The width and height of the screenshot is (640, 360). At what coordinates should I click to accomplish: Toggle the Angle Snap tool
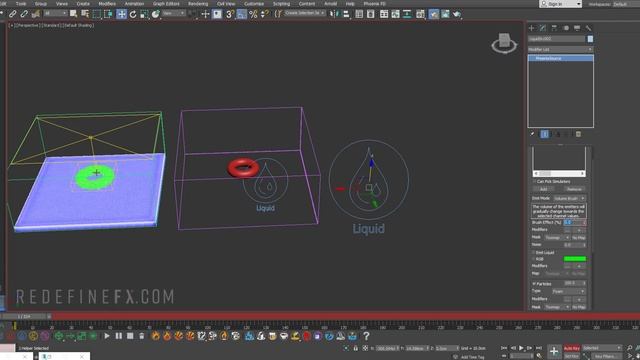[x=241, y=14]
